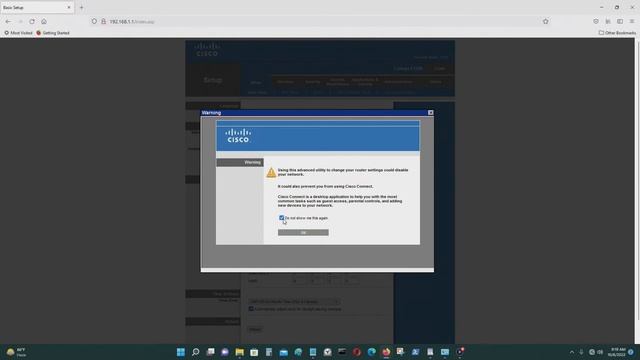The height and width of the screenshot is (360, 640).
Task: Toggle the Firefox sidebar icon
Action: tap(620, 21)
